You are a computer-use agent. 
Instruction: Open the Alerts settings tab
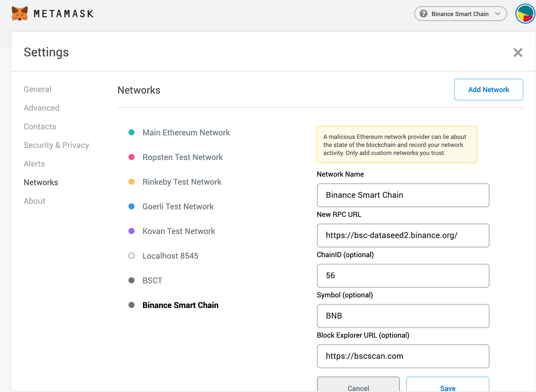34,164
